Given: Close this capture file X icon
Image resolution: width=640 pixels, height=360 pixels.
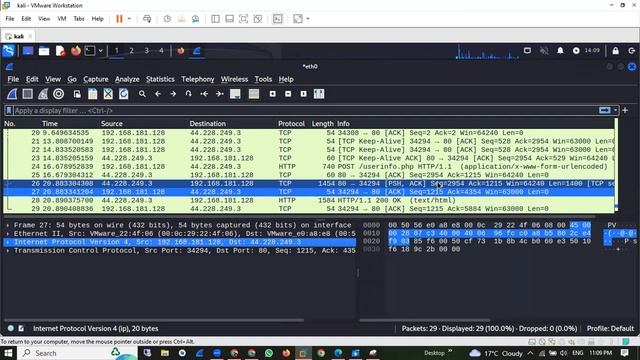Looking at the screenshot, I should coord(108,94).
